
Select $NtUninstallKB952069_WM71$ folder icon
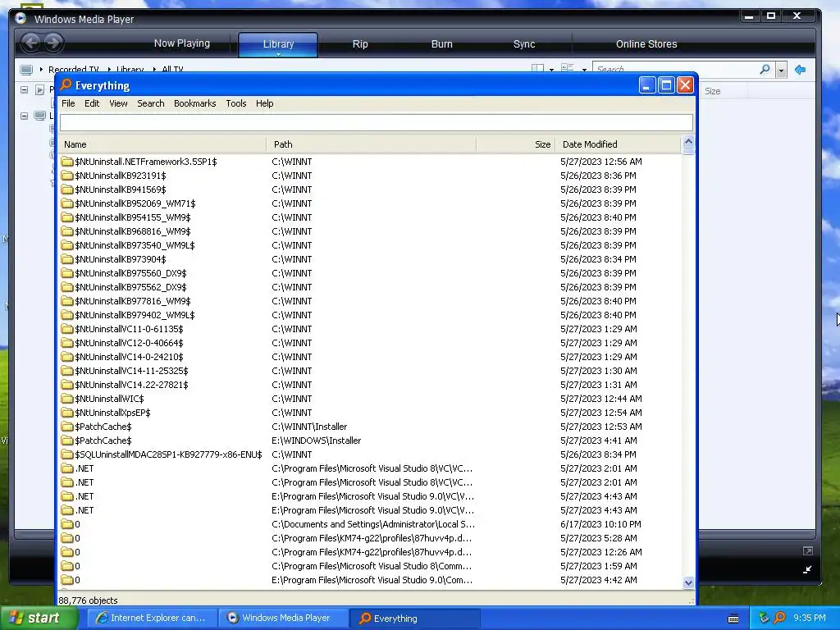coord(67,203)
